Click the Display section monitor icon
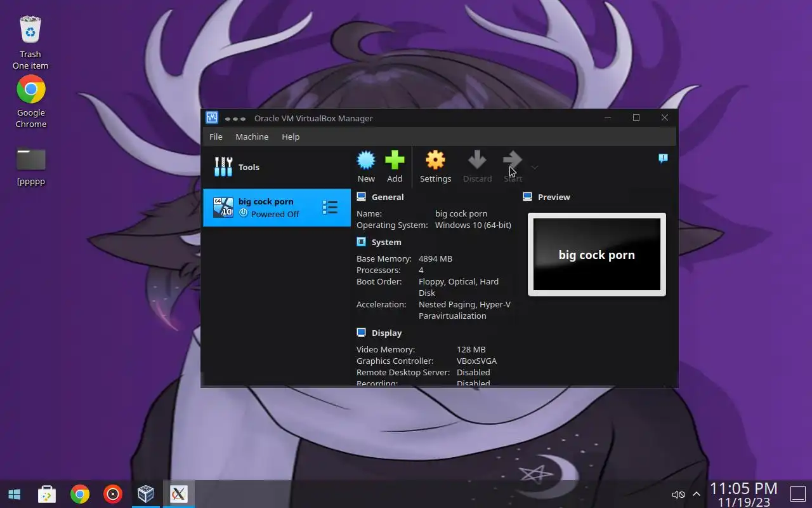 point(361,333)
